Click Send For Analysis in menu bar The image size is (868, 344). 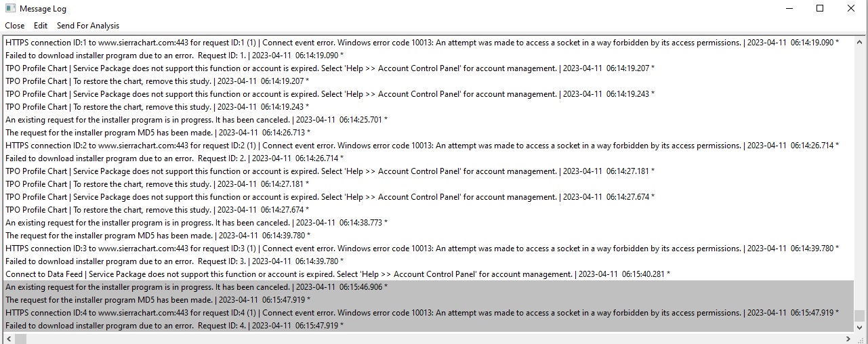[x=88, y=26]
